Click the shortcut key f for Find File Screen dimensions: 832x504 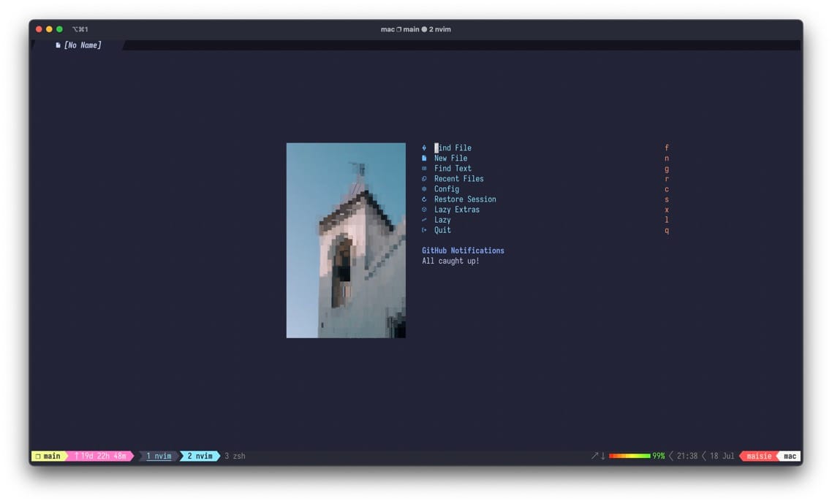(667, 148)
